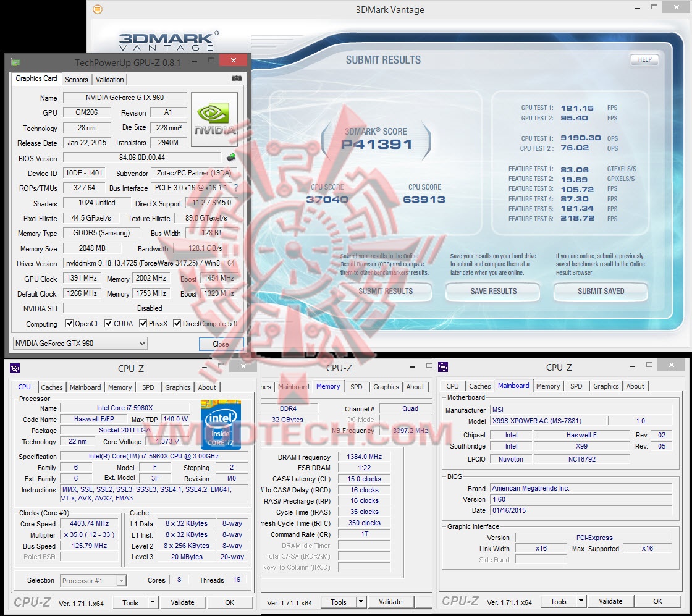The height and width of the screenshot is (616, 692).
Task: Click the Intel Core i7 logo badge
Action: (x=220, y=424)
